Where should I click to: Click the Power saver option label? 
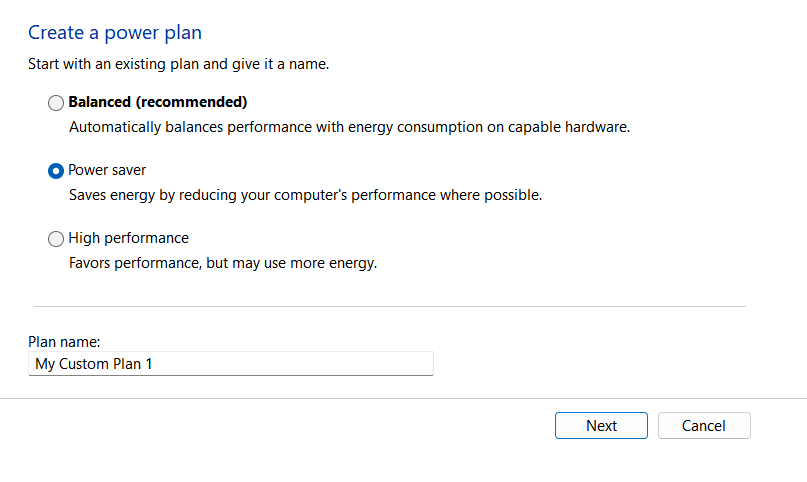click(x=107, y=170)
